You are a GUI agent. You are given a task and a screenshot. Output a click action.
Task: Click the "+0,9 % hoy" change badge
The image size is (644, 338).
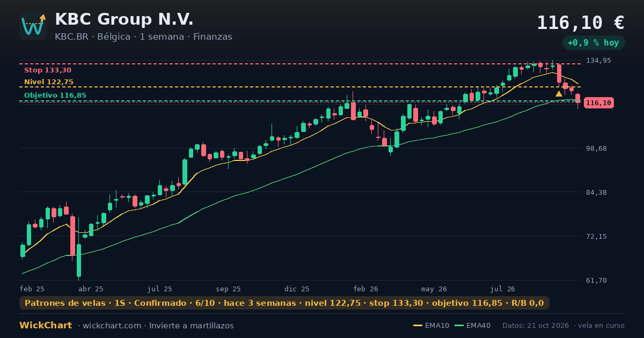point(594,42)
